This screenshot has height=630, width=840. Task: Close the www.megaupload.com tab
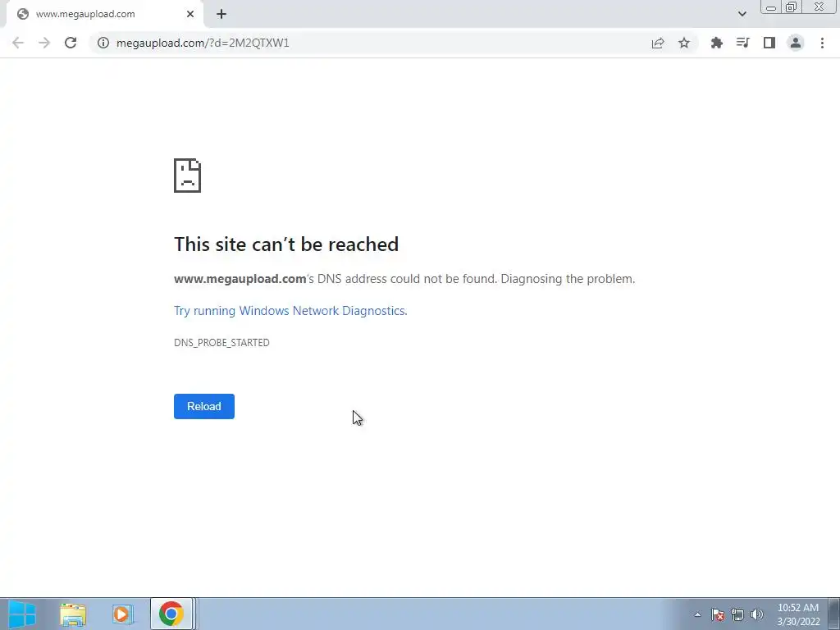coord(190,14)
